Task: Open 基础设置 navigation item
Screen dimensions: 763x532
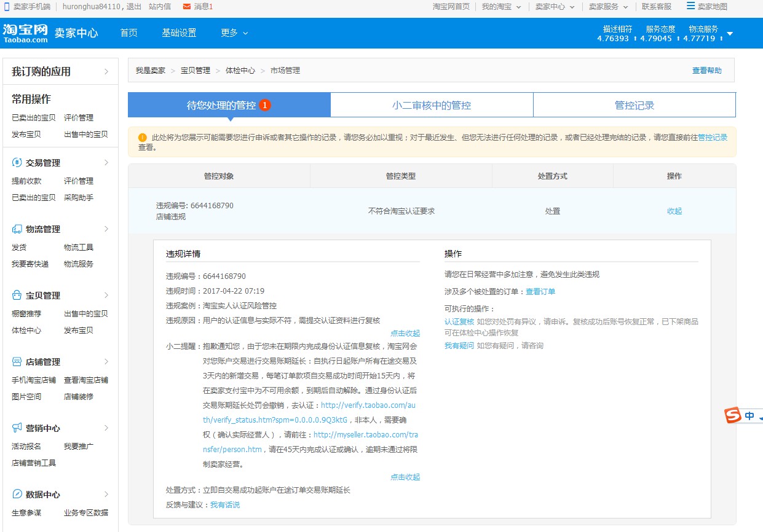Action: click(179, 33)
